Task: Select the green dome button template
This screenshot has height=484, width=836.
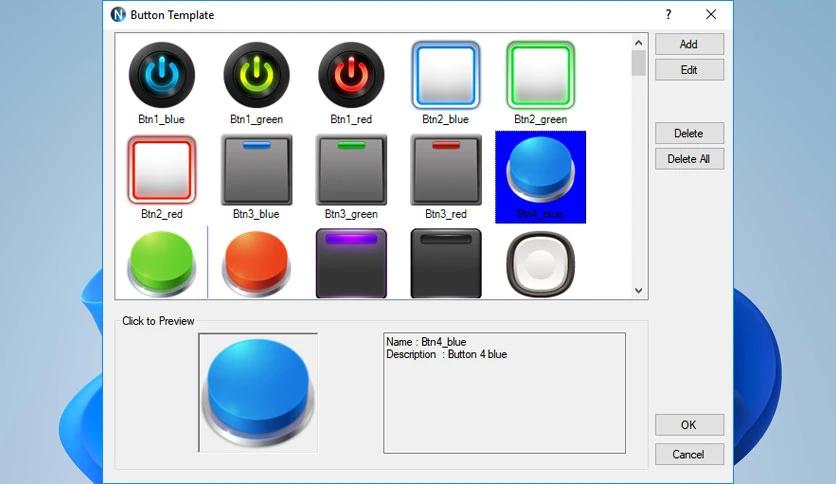Action: 162,264
